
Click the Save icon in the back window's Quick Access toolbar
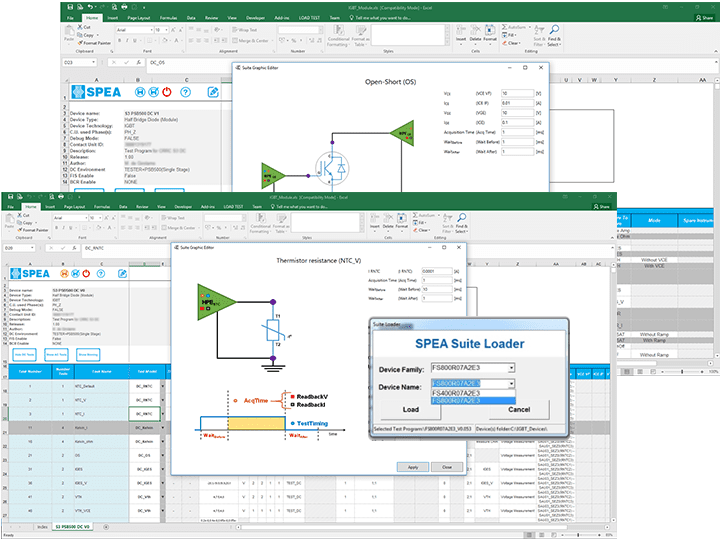[x=70, y=7]
